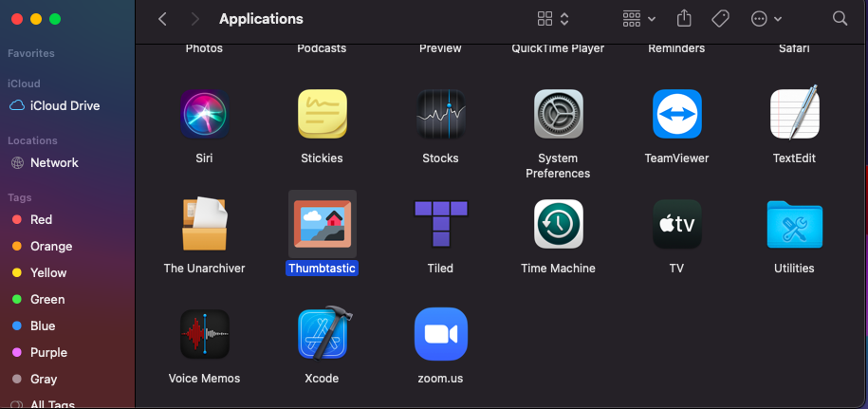The image size is (868, 409).
Task: Select the zoom.us app icon
Action: (441, 334)
